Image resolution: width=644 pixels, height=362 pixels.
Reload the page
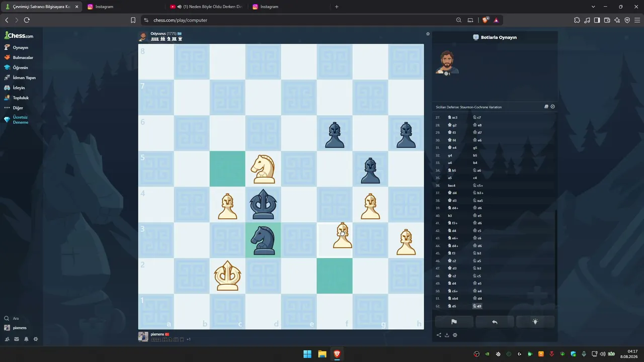pos(27,20)
